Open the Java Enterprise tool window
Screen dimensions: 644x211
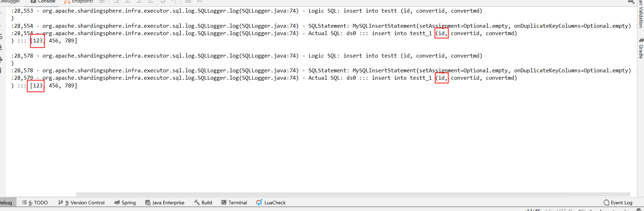coord(165,203)
